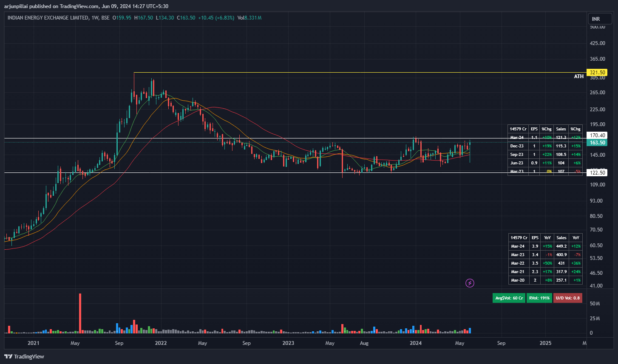Click the arjunpillai published attribution line
The width and height of the screenshot is (618, 364).
click(86, 7)
